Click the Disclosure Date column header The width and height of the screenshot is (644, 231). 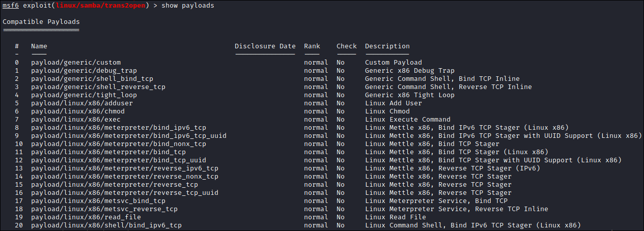tap(265, 46)
